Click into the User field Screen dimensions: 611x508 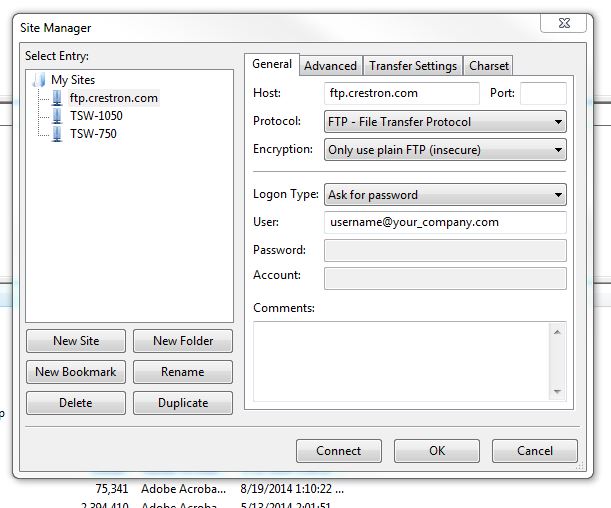click(445, 222)
